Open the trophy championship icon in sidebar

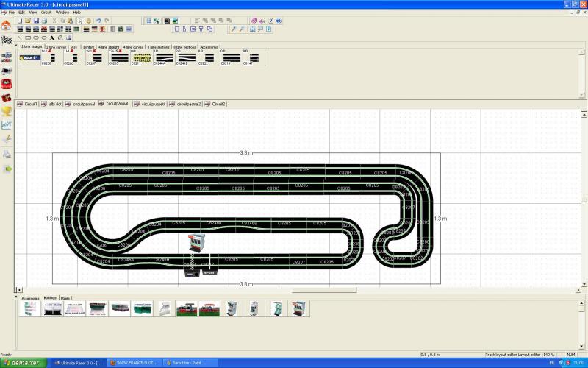point(7,110)
